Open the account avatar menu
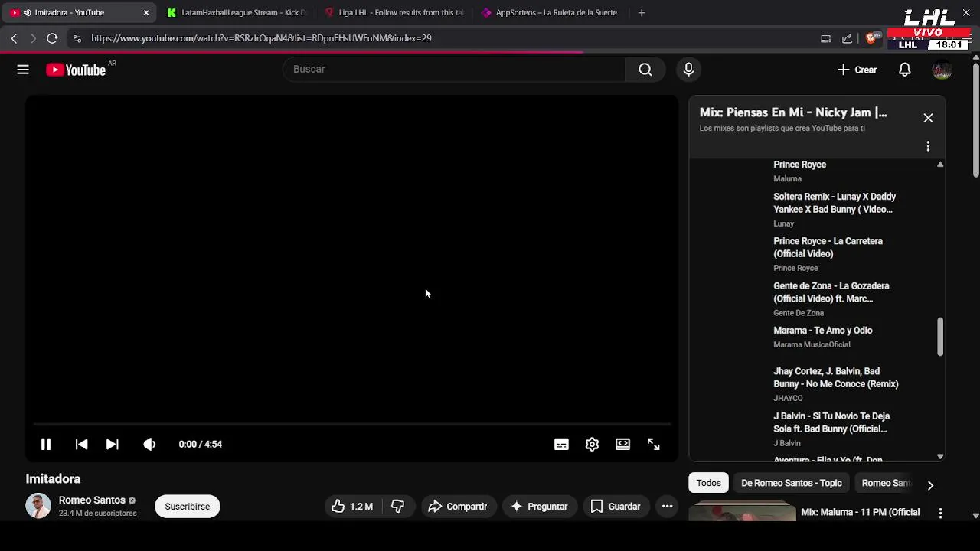 (942, 70)
